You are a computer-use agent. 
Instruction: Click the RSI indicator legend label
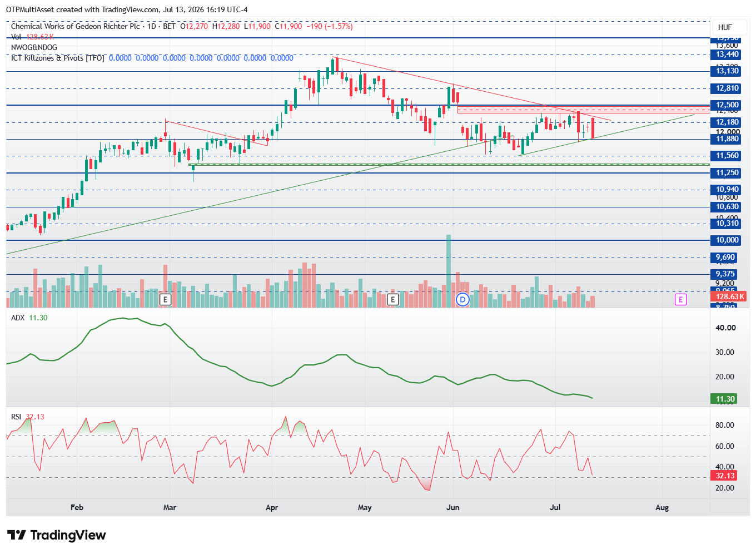click(x=16, y=417)
